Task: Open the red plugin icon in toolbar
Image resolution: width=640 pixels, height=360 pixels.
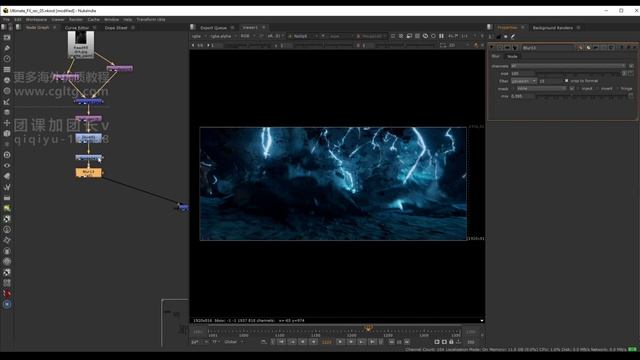Action: (x=7, y=293)
